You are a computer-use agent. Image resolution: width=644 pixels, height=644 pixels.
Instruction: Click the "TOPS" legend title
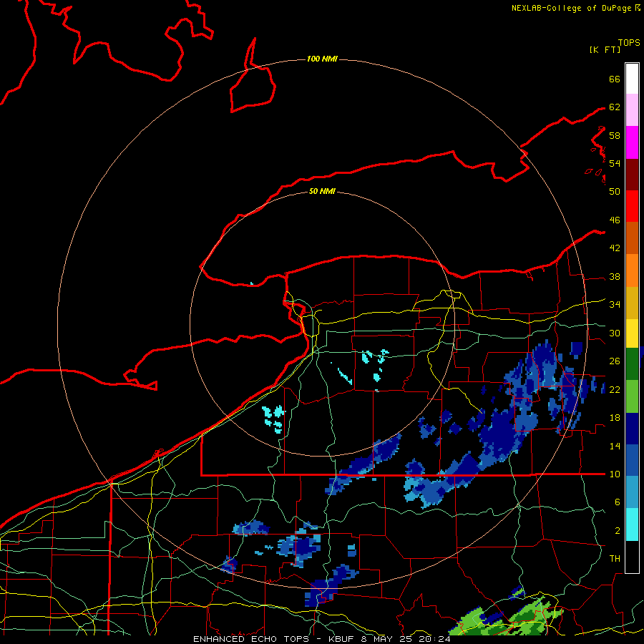(629, 43)
